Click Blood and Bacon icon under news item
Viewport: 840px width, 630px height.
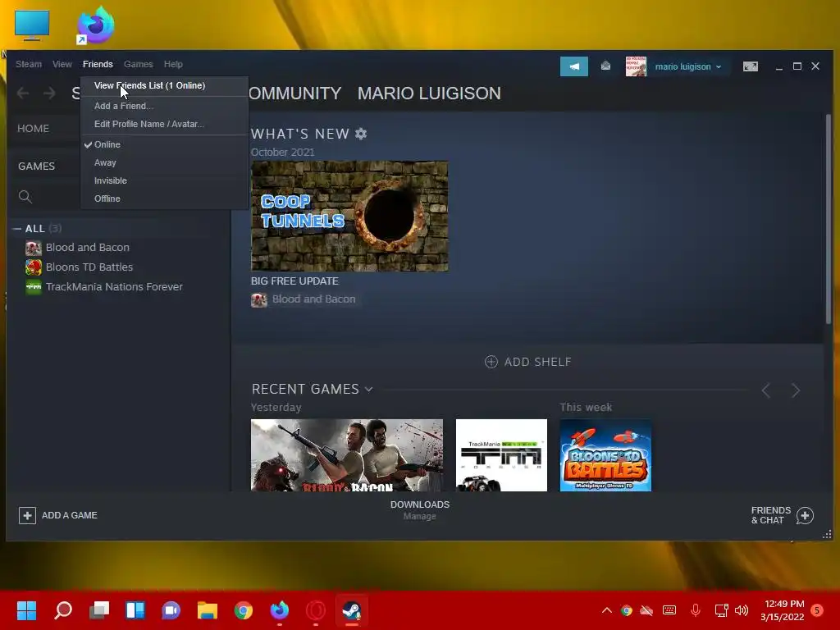(x=258, y=300)
